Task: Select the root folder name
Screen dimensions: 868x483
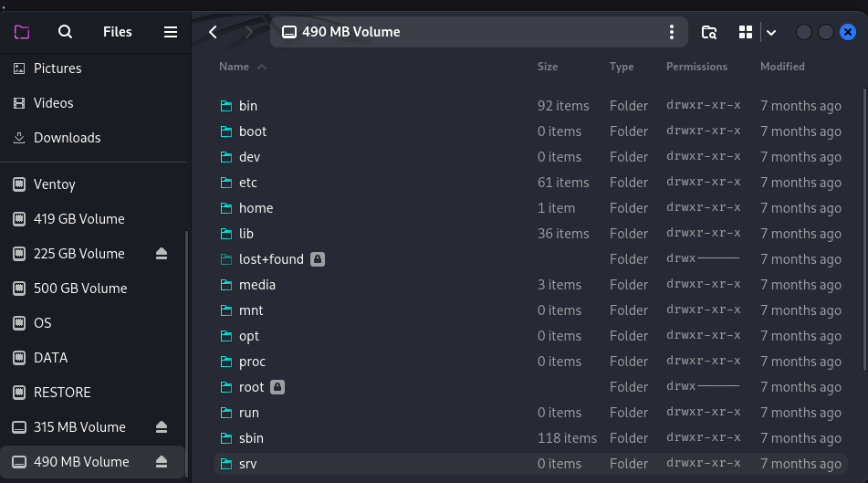Action: (x=251, y=387)
